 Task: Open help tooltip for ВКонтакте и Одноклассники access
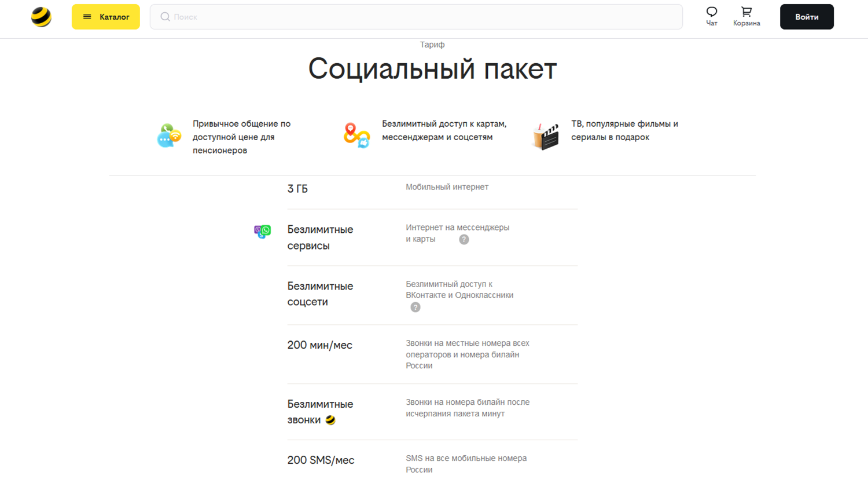tap(415, 307)
